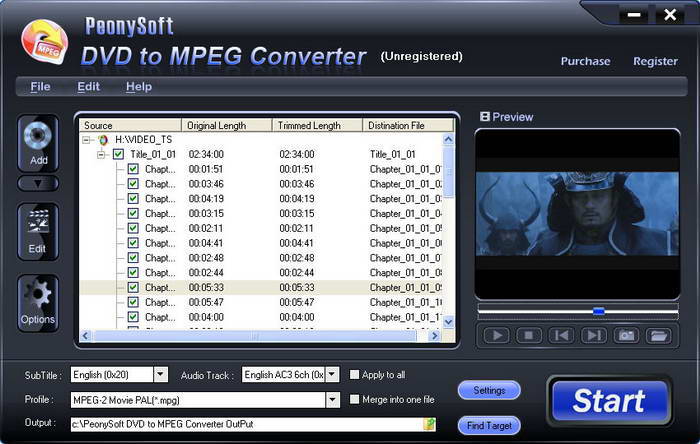Click the file list scroll up arrow
This screenshot has width=700, height=444.
tap(449, 139)
